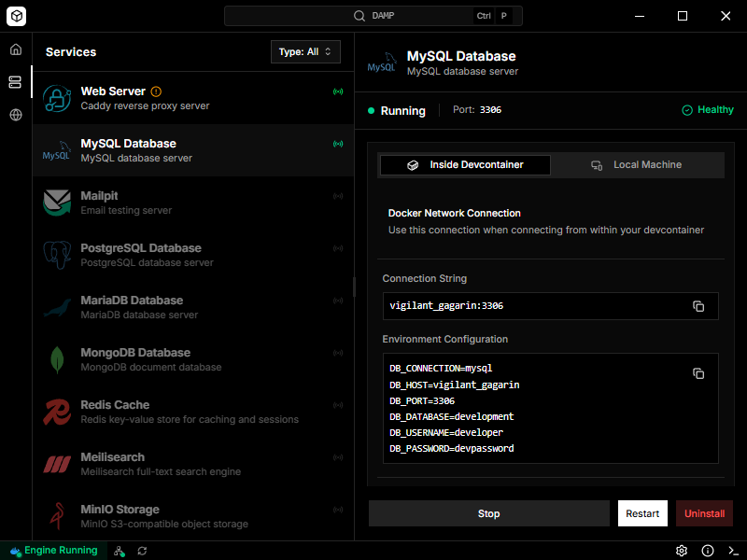Open the Type: All filter dropdown
The image size is (747, 560).
tap(305, 51)
